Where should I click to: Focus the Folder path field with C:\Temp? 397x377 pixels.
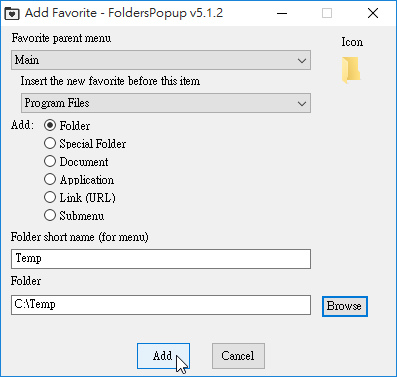[x=161, y=305]
